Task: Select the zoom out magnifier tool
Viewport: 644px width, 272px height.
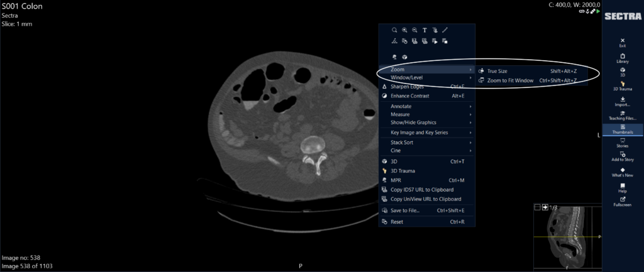Action: (414, 30)
